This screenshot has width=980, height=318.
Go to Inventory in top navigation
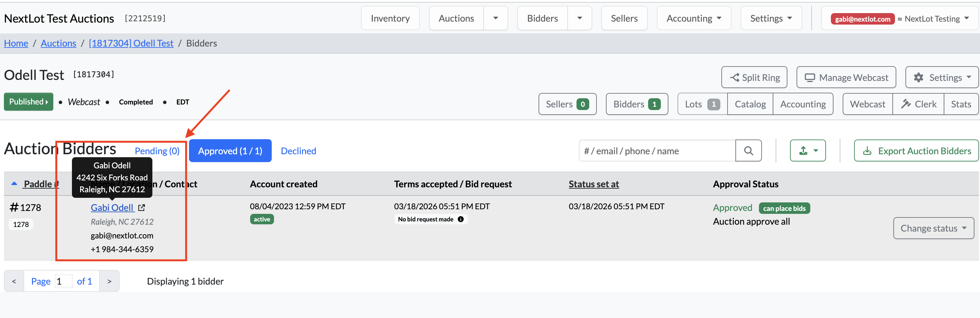[390, 18]
